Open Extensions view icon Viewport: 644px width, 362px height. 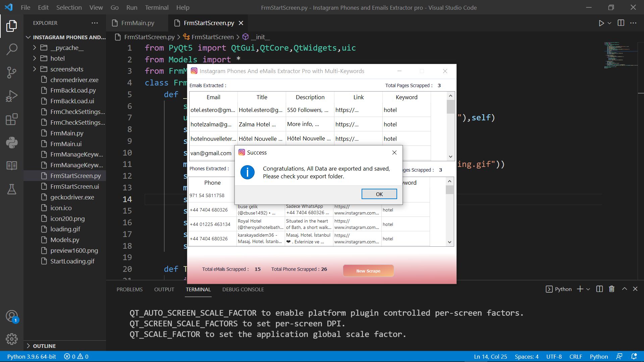tap(12, 119)
